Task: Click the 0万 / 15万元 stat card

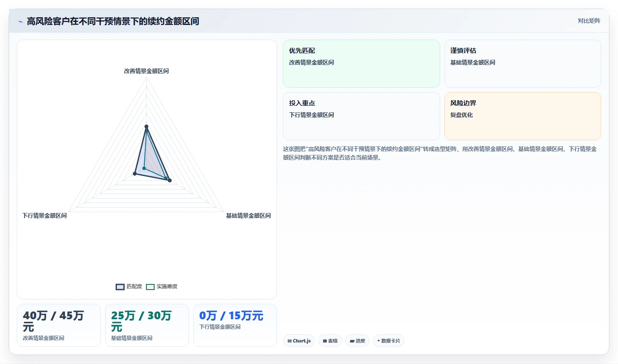Action: pos(235,325)
